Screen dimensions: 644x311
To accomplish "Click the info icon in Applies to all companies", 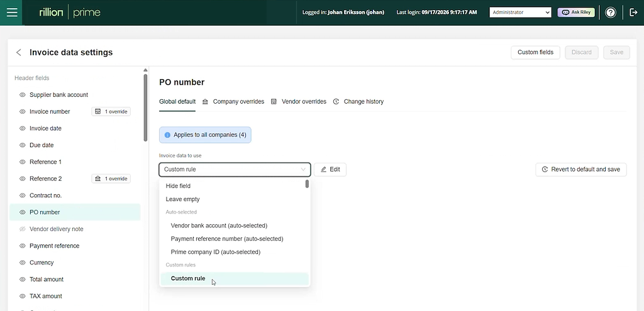I will [x=167, y=135].
